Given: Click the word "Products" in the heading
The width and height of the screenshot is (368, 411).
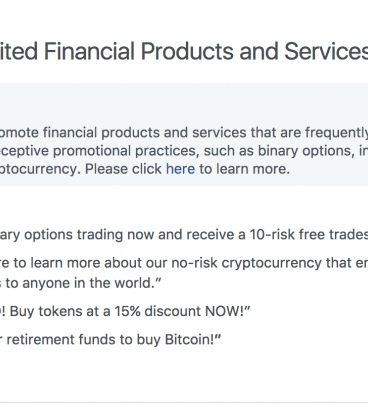Looking at the screenshot, I should click(x=187, y=52).
